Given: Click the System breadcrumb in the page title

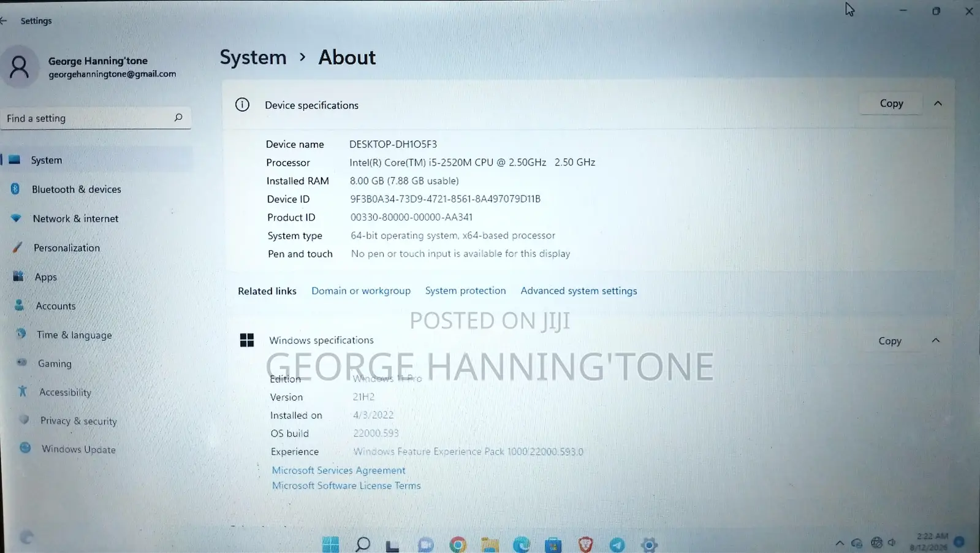Looking at the screenshot, I should 253,57.
